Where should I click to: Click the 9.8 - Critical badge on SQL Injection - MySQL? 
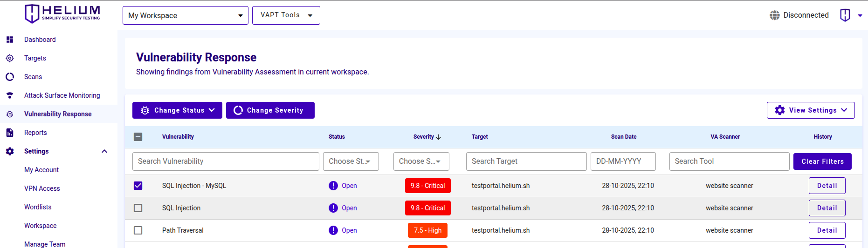pyautogui.click(x=427, y=186)
